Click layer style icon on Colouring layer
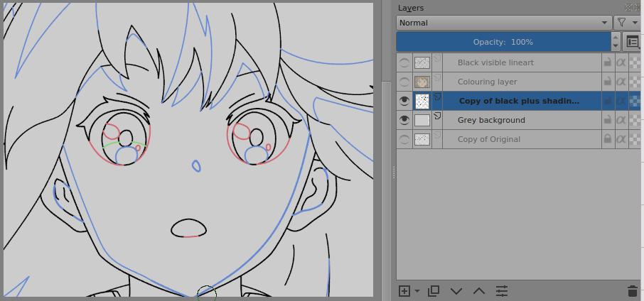The height and width of the screenshot is (301, 644). coord(437,78)
